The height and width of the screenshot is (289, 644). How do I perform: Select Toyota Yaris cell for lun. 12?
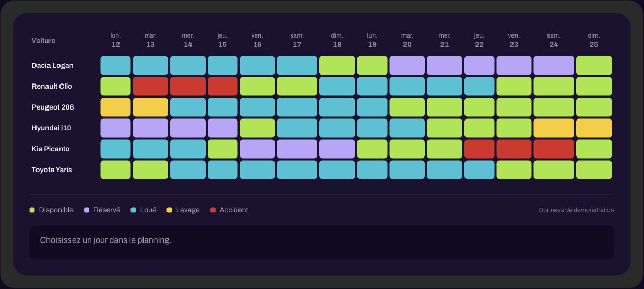tap(115, 170)
